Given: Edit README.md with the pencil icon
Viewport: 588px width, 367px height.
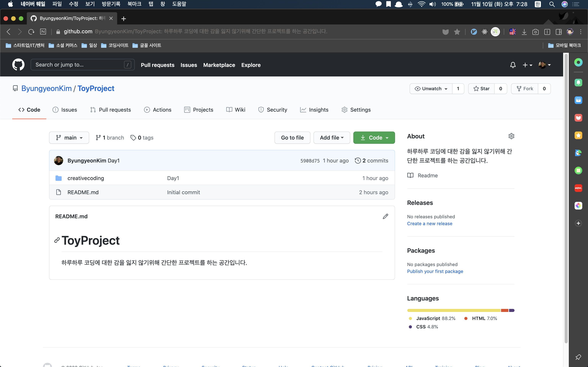Looking at the screenshot, I should coord(385,216).
